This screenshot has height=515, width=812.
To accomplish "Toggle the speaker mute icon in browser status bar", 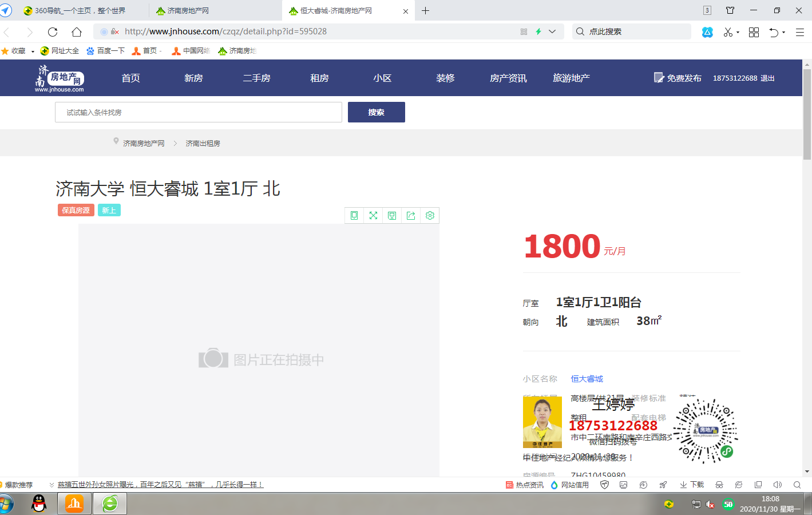I will coord(777,485).
